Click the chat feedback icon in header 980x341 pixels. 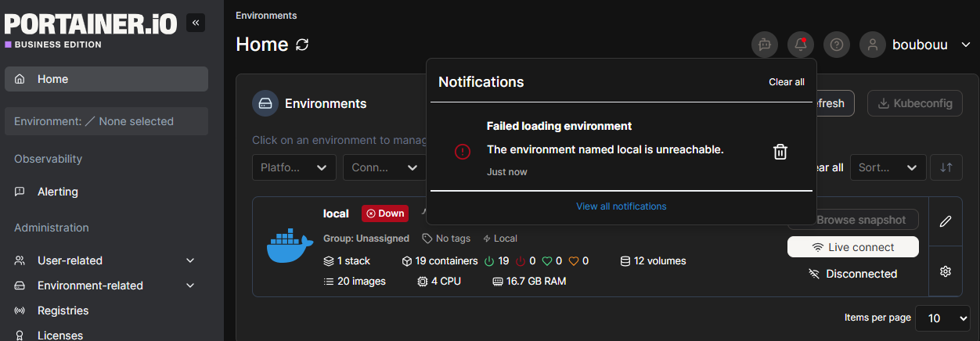pos(765,45)
